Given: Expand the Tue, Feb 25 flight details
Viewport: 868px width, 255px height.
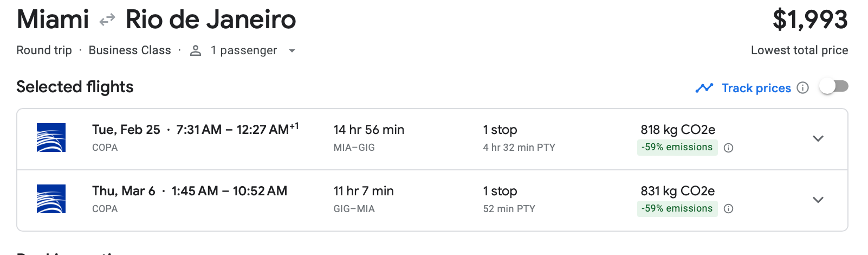Looking at the screenshot, I should 818,138.
